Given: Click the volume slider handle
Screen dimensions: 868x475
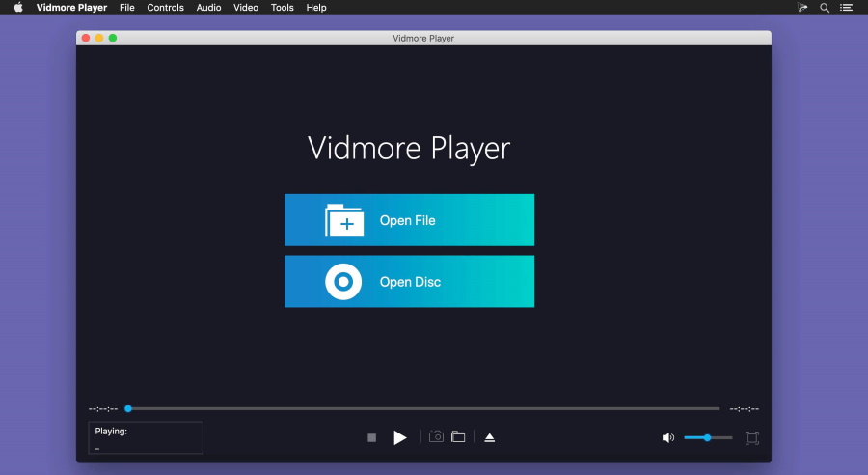Looking at the screenshot, I should pyautogui.click(x=707, y=438).
